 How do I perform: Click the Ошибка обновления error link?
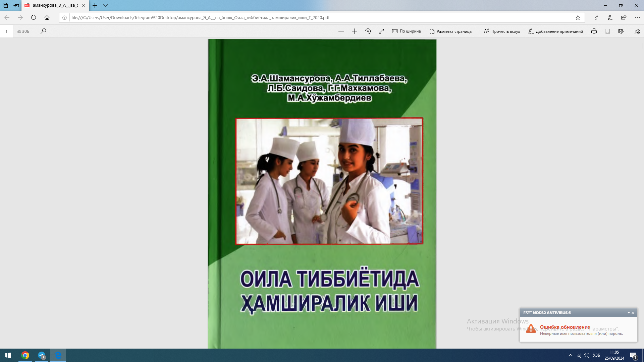pos(565,327)
